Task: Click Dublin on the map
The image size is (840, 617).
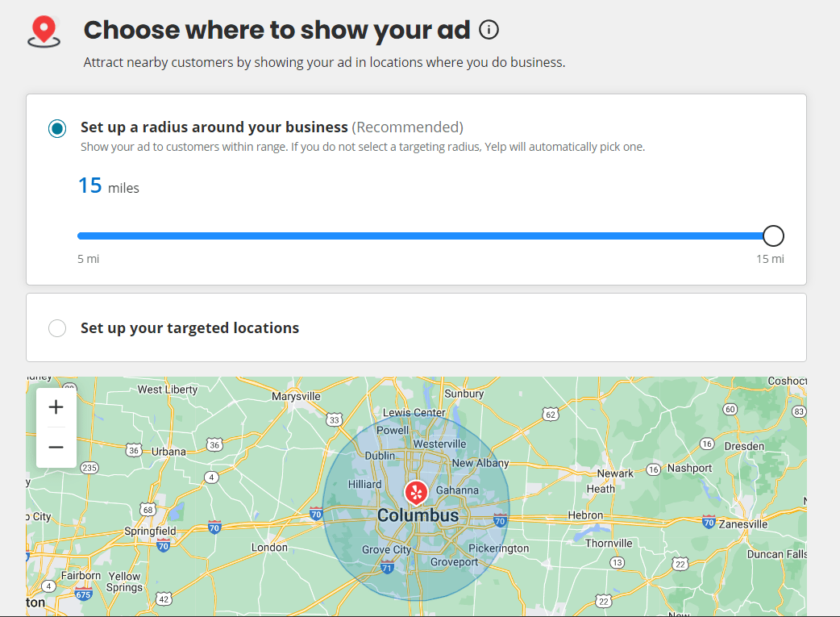Action: pos(380,456)
